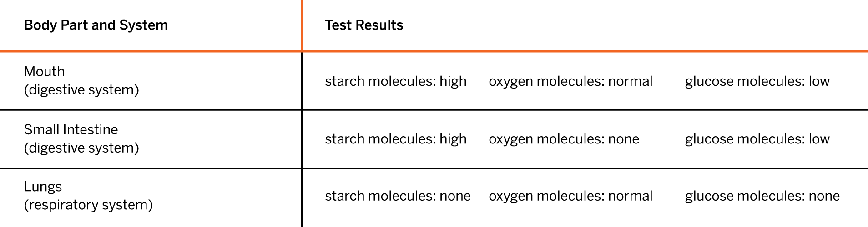Click the black vertical divider beside Small Intestine
Viewport: 868px width, 227px height.
[302, 139]
